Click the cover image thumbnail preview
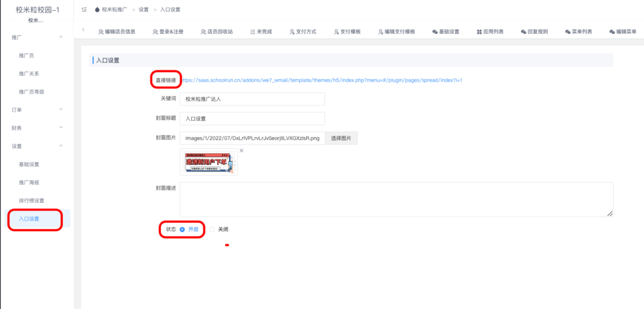 coord(209,162)
